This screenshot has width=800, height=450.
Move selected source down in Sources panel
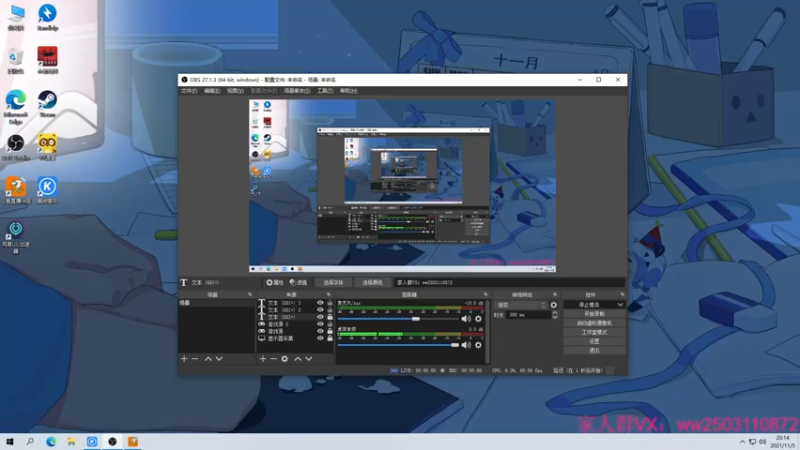click(309, 359)
